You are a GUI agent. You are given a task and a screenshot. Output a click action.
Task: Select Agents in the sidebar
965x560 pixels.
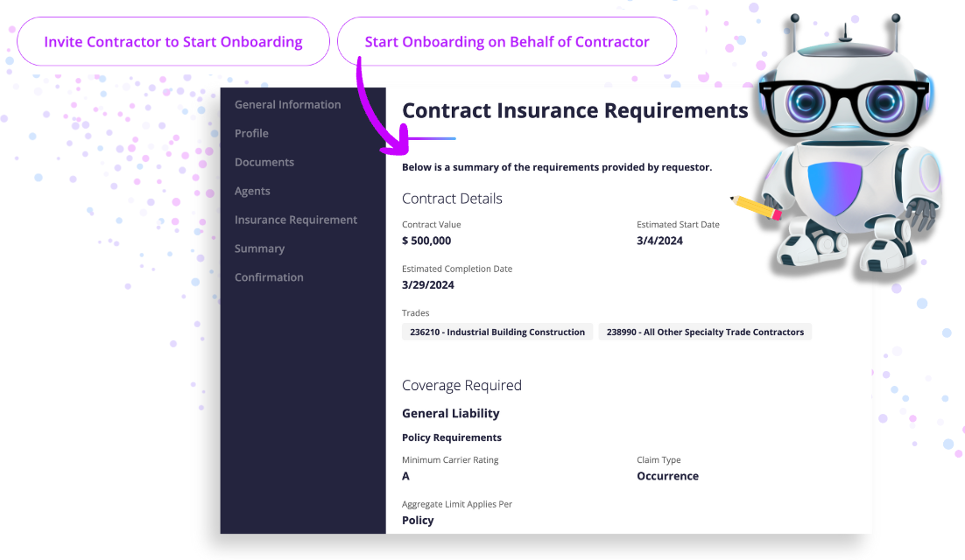click(252, 192)
